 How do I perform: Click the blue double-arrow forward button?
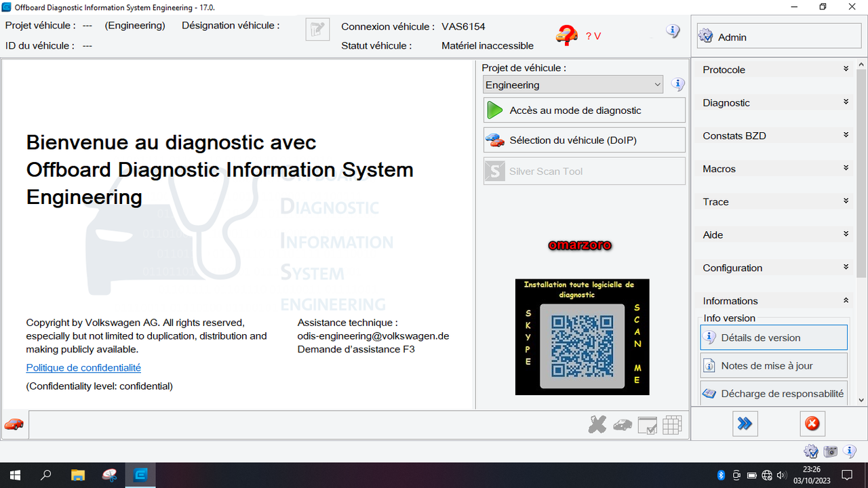pos(745,424)
